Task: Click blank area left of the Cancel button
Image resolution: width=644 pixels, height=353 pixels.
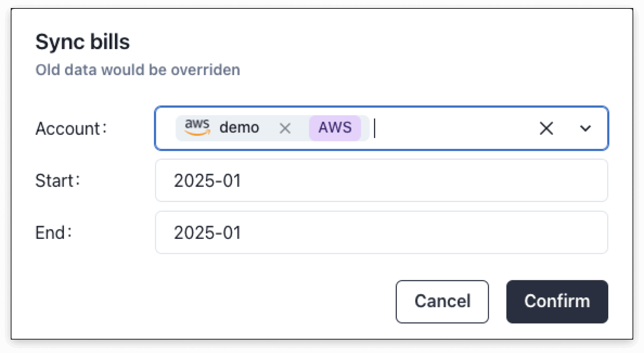Action: pos(216,301)
